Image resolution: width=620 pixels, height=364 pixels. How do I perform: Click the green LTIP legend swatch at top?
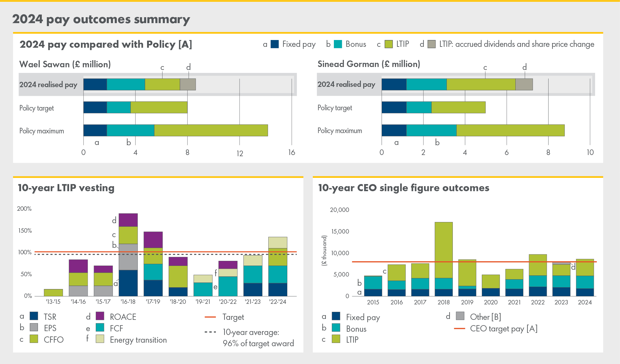[x=388, y=44]
